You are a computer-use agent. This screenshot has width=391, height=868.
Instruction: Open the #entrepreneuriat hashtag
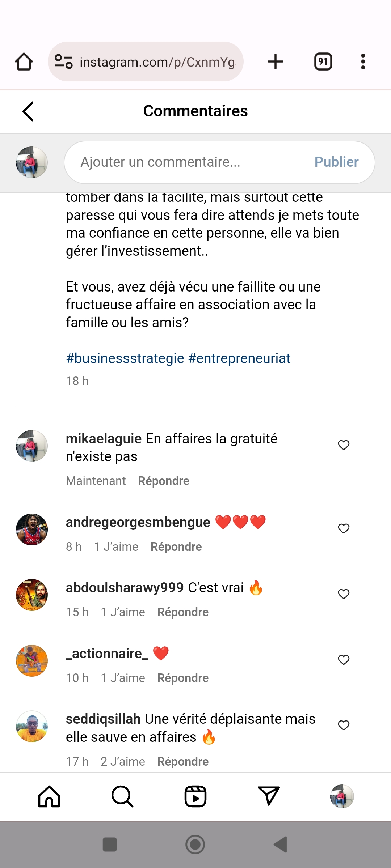pyautogui.click(x=239, y=358)
